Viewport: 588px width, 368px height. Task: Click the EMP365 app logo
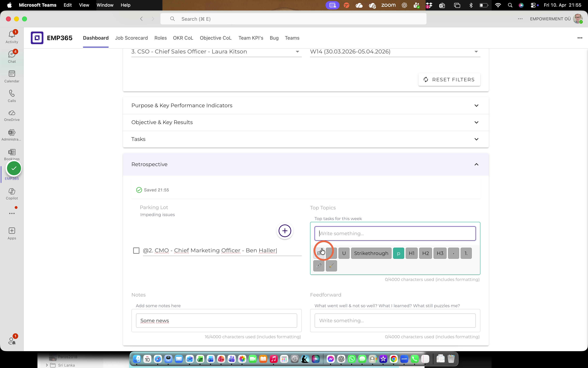coord(37,38)
